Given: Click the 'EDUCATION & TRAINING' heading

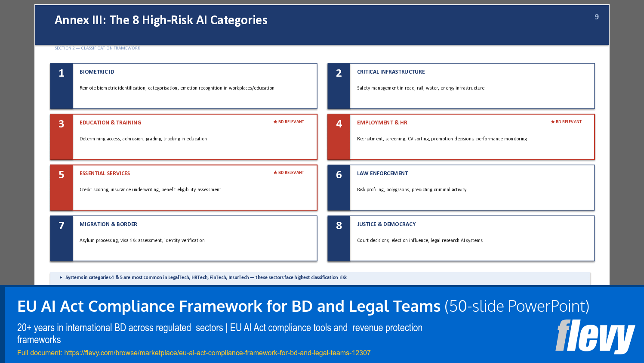Looking at the screenshot, I should 110,123.
